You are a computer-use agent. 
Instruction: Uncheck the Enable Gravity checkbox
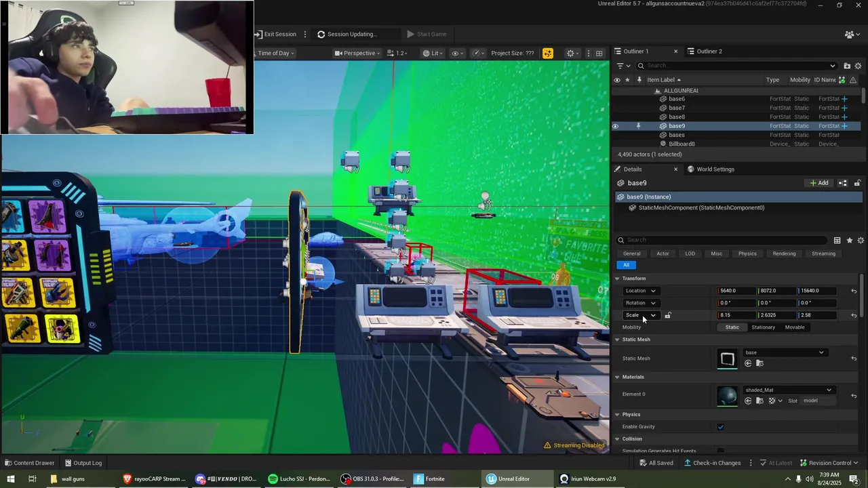[x=721, y=427]
